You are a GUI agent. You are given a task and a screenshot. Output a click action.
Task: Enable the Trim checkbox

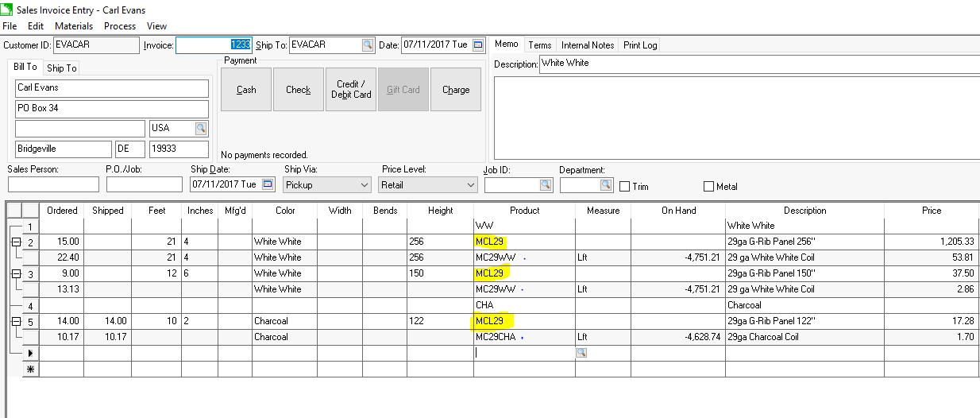625,187
